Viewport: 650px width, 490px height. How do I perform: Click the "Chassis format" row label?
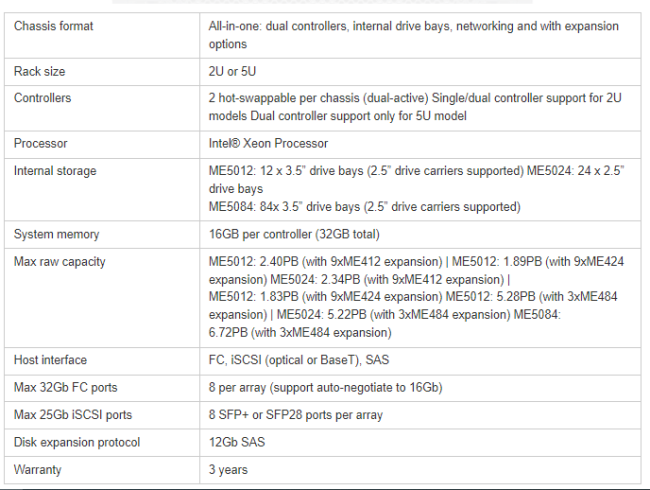(x=53, y=26)
